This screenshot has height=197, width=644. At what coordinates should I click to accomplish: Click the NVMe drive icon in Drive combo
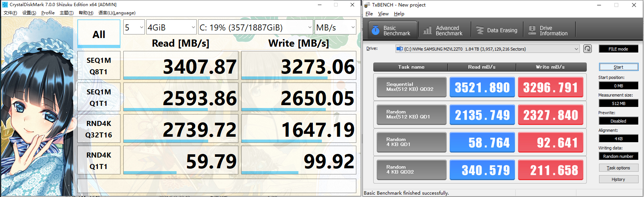[x=399, y=49]
